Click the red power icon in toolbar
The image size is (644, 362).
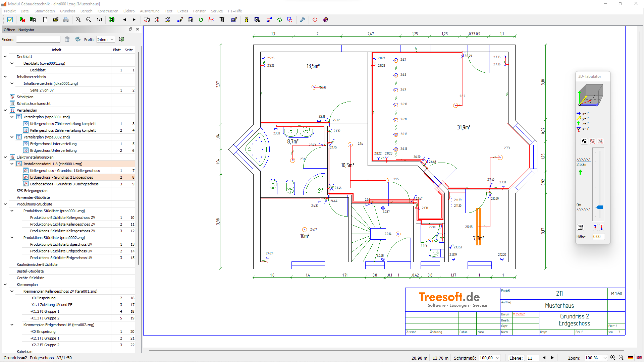pyautogui.click(x=315, y=20)
